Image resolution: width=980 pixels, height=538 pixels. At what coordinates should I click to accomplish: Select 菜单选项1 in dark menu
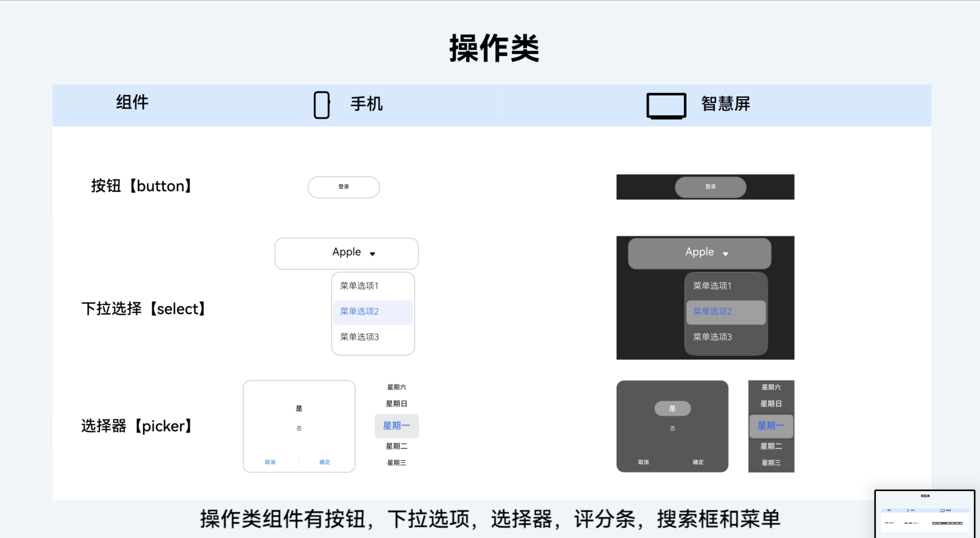712,285
